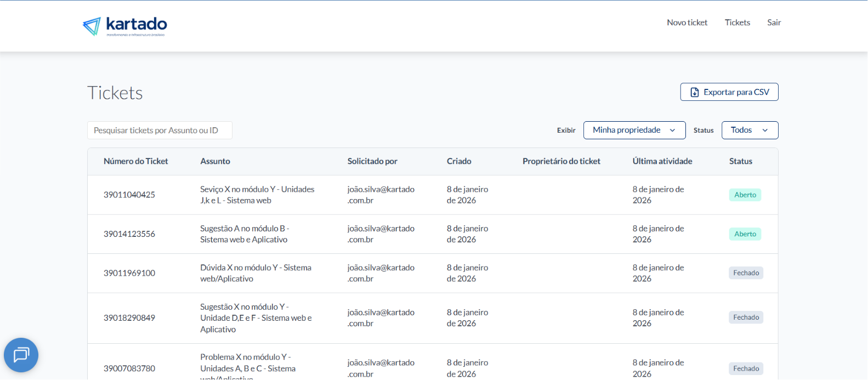Viewport: 868px width, 380px height.
Task: Expand the Minha propriedade dropdown
Action: coord(634,130)
